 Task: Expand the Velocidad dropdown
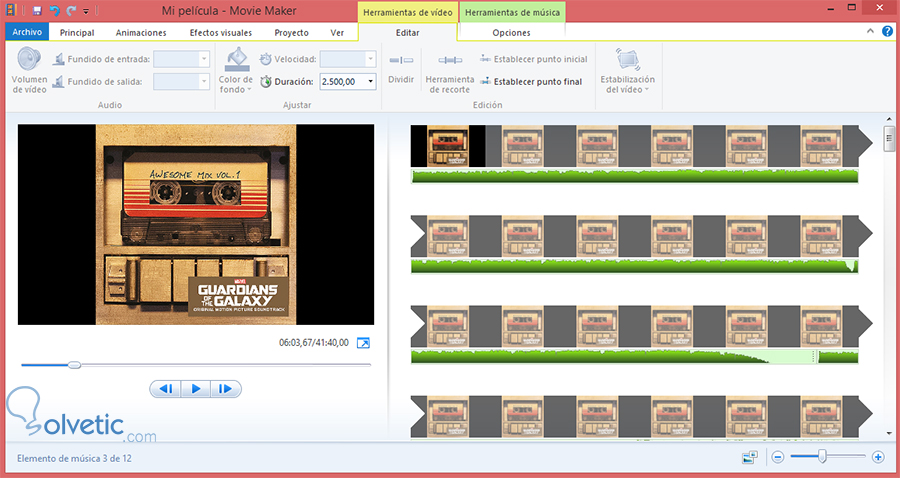(x=370, y=59)
